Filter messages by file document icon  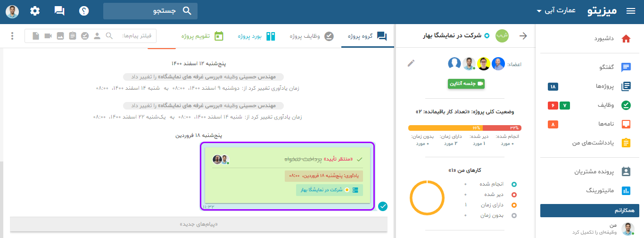click(x=36, y=36)
